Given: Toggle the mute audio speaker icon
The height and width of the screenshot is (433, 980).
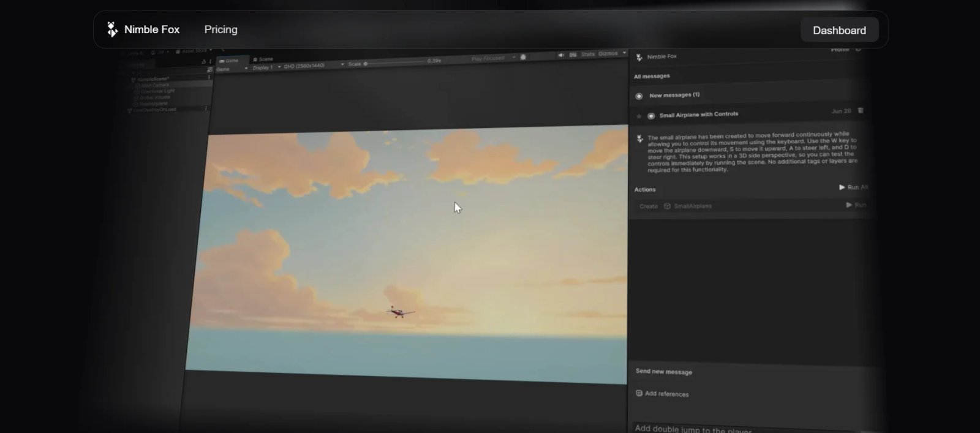Looking at the screenshot, I should [x=561, y=55].
